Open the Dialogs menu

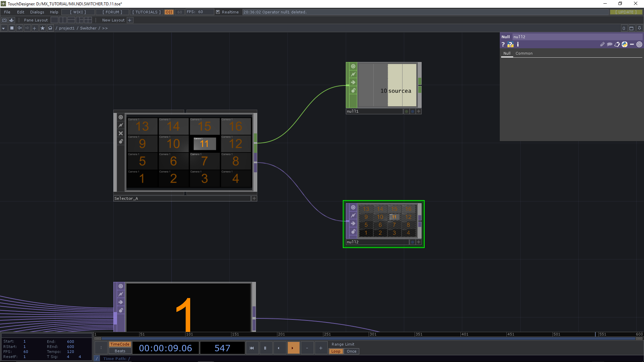(37, 12)
